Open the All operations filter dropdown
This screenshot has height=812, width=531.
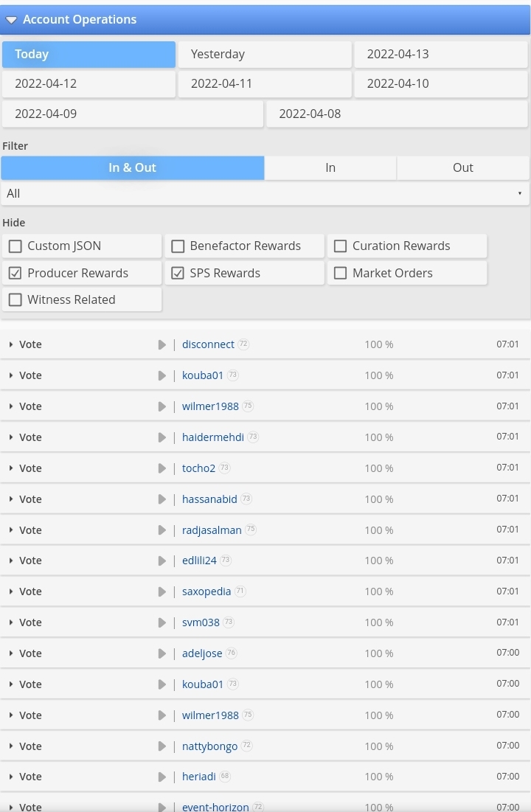[265, 194]
